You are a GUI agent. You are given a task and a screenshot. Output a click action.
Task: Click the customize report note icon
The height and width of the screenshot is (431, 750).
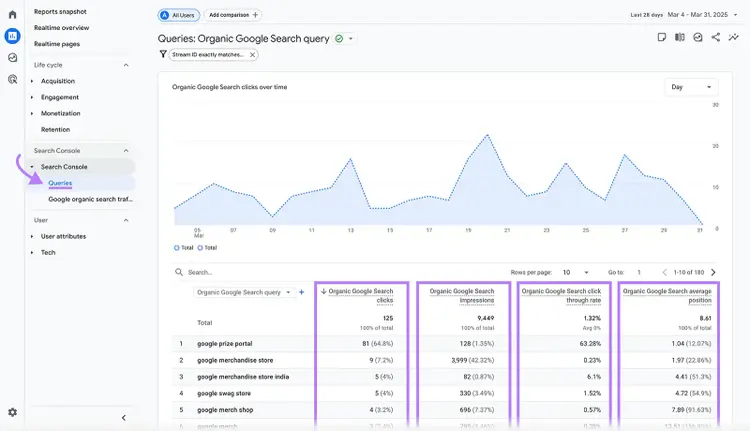click(x=662, y=37)
